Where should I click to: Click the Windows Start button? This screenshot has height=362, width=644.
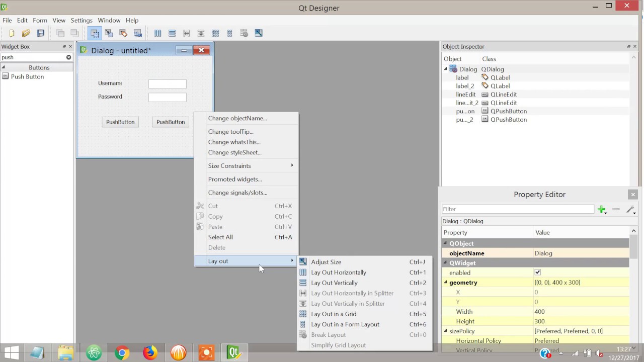(x=12, y=353)
